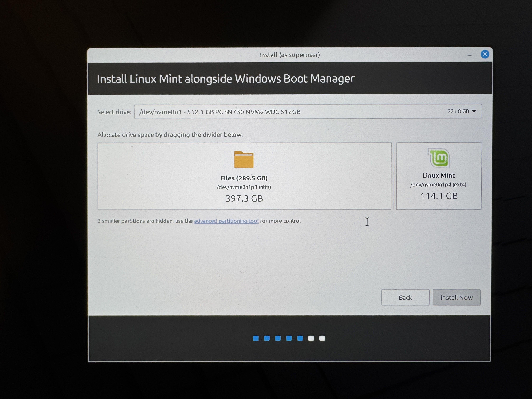The image size is (532, 399).
Task: Click the sixth white progress dot
Action: click(x=311, y=338)
